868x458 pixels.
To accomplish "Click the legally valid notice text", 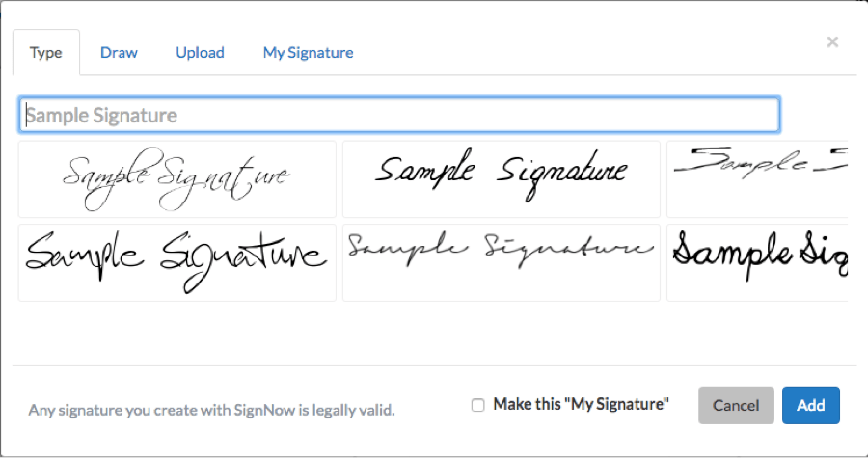I will point(211,410).
